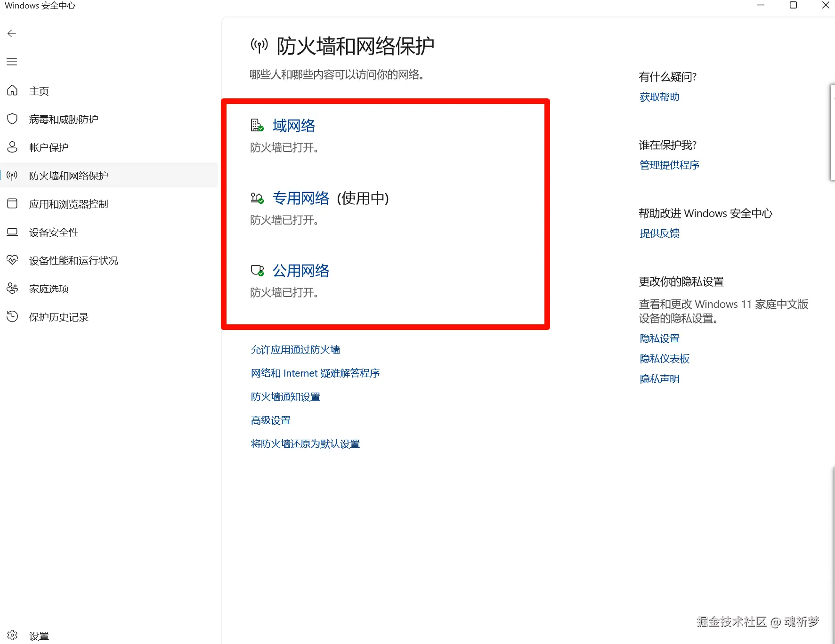Select 应用和浏览器控制 in sidebar
This screenshot has height=644, width=835.
[69, 204]
